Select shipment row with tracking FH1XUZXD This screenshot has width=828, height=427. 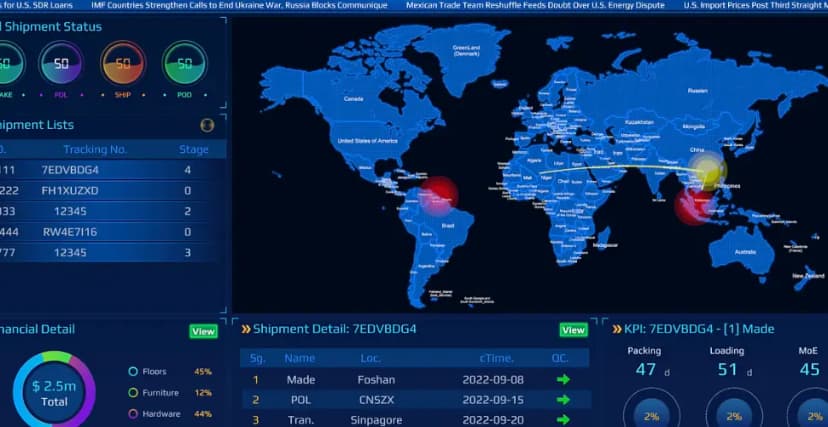70,190
